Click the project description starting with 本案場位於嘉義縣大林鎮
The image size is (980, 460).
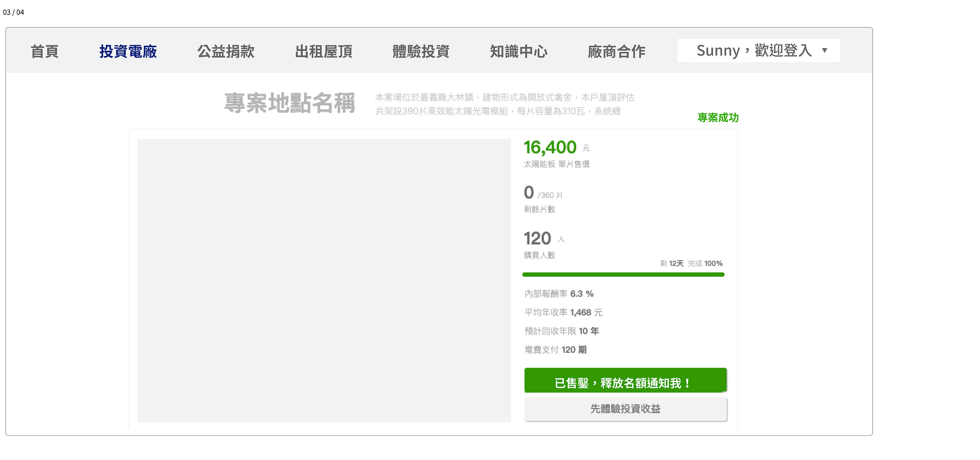tap(505, 104)
